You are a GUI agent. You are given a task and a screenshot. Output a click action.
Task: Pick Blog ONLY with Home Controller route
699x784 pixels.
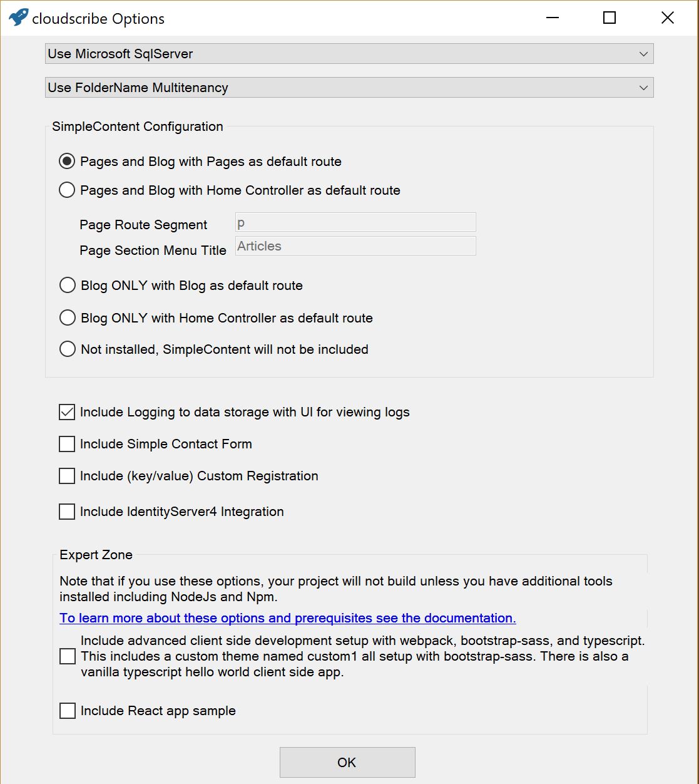click(x=67, y=318)
